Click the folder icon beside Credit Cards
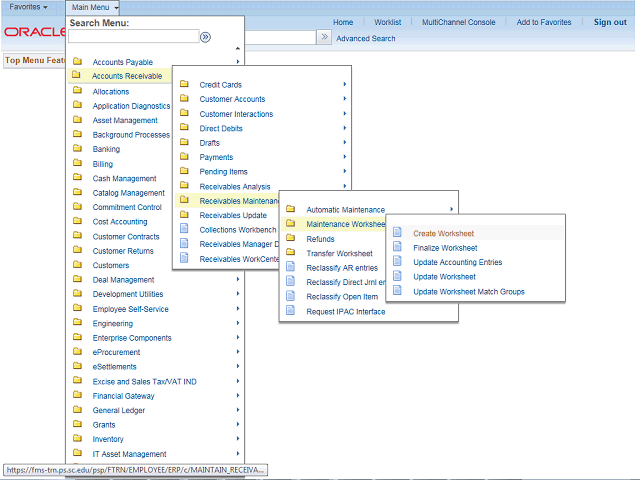640x480 pixels. (184, 85)
